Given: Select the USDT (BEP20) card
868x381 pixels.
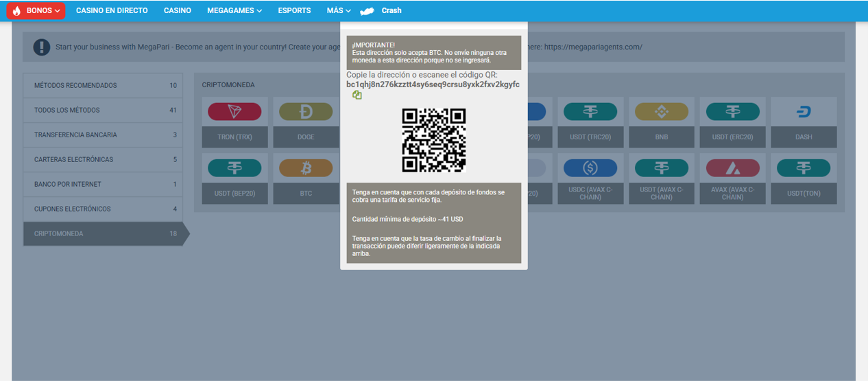Looking at the screenshot, I should coord(235,178).
